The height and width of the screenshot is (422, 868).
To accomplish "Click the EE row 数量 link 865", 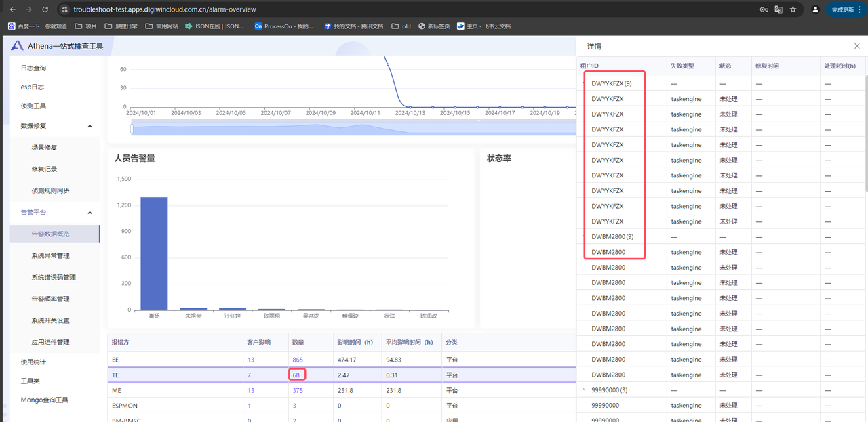I will pos(298,360).
